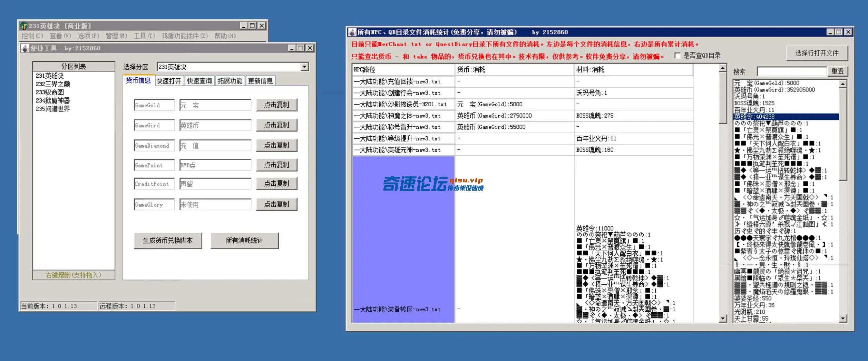Click the totals list scrollbar up arrow
This screenshot has width=868, height=361.
[x=843, y=84]
